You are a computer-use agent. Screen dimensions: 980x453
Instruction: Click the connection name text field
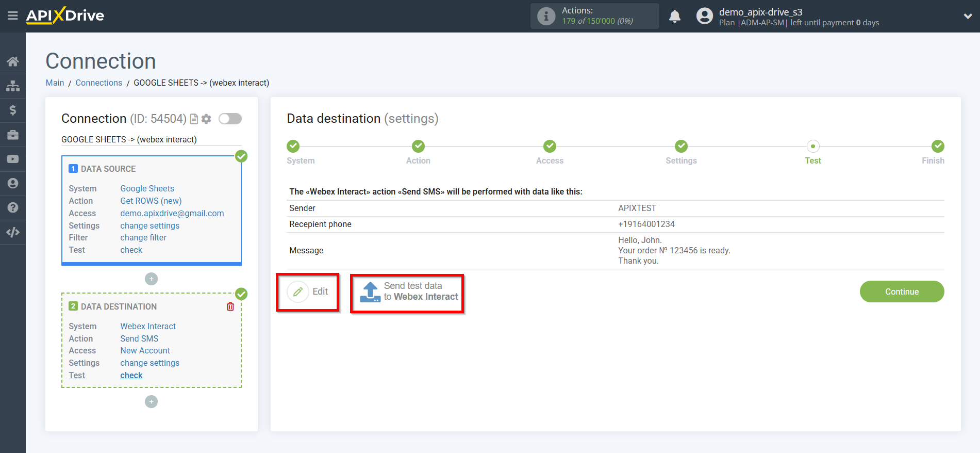click(151, 140)
